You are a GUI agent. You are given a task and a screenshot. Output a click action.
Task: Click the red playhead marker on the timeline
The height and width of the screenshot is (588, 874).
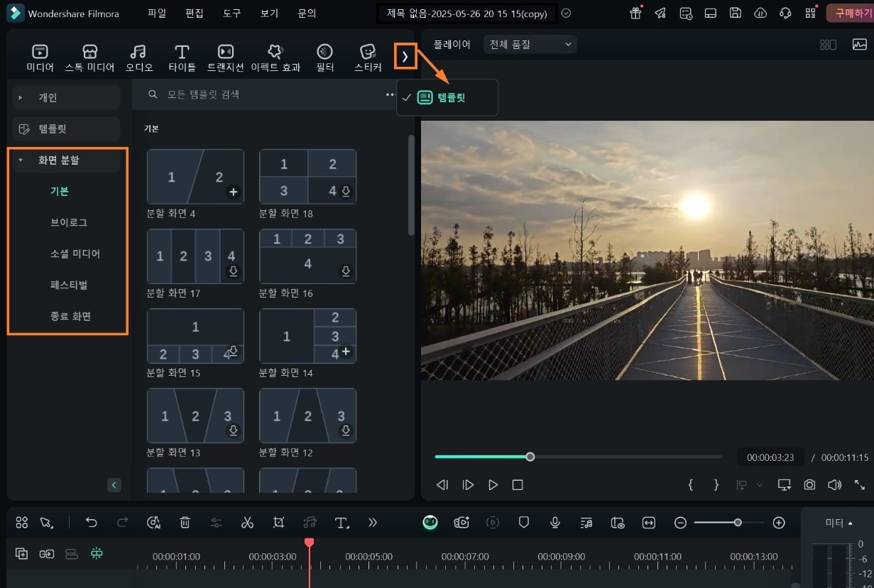coord(309,543)
